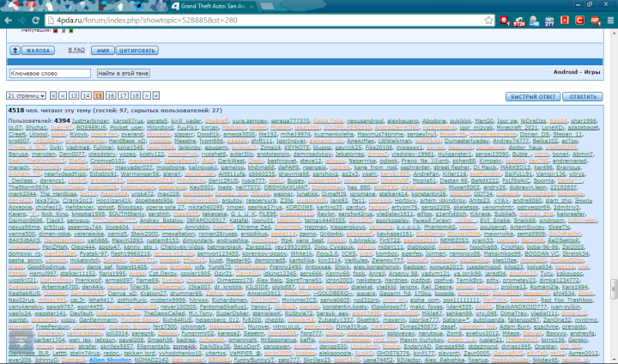The image size is (618, 364).
Task: Click the ЦИТИРОВАТЬ quote button
Action: pos(136,51)
